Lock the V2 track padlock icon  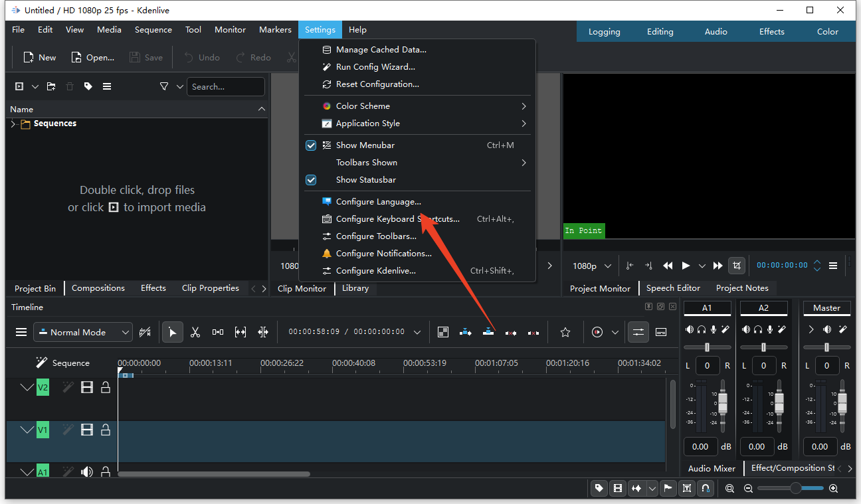click(106, 387)
